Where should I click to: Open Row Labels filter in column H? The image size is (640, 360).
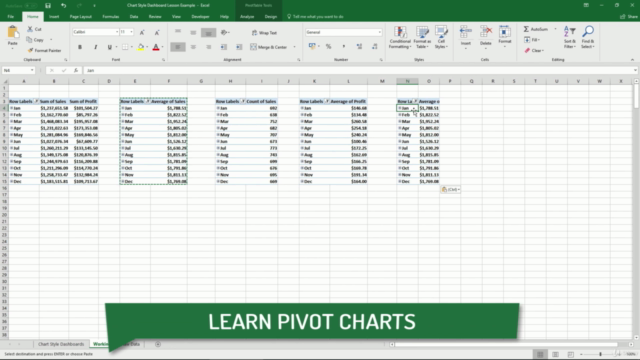pos(243,101)
